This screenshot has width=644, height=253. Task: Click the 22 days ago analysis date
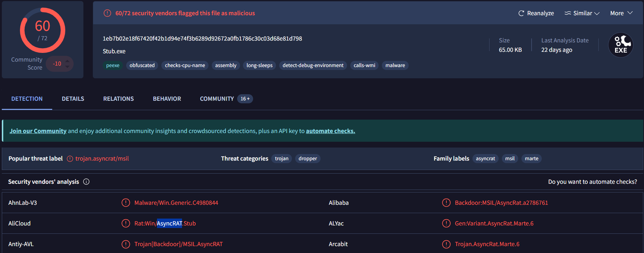(557, 50)
